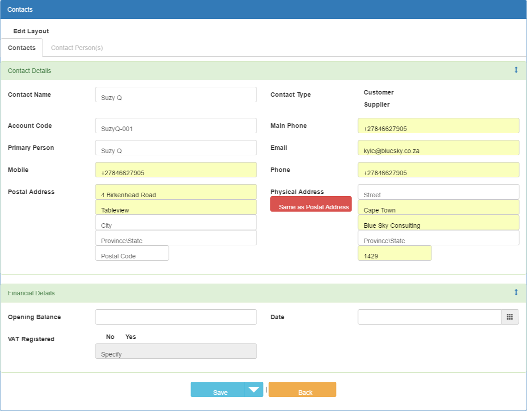The image size is (527, 420).
Task: Open the Contact Person(s) tab
Action: coord(77,48)
